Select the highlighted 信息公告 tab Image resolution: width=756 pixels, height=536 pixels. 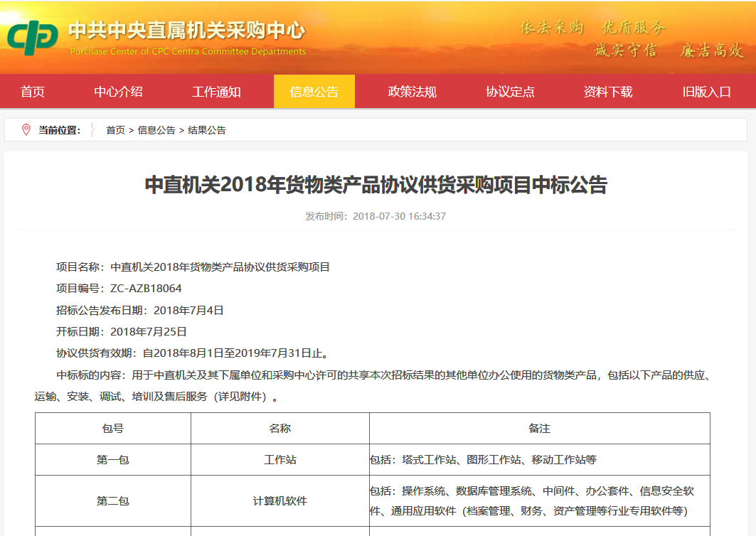coord(314,92)
